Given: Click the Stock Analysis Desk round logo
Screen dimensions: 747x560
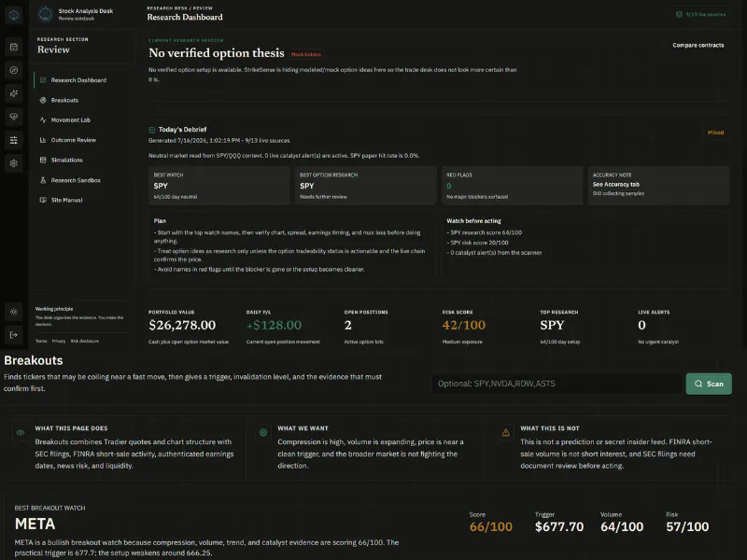Looking at the screenshot, I should pos(45,14).
